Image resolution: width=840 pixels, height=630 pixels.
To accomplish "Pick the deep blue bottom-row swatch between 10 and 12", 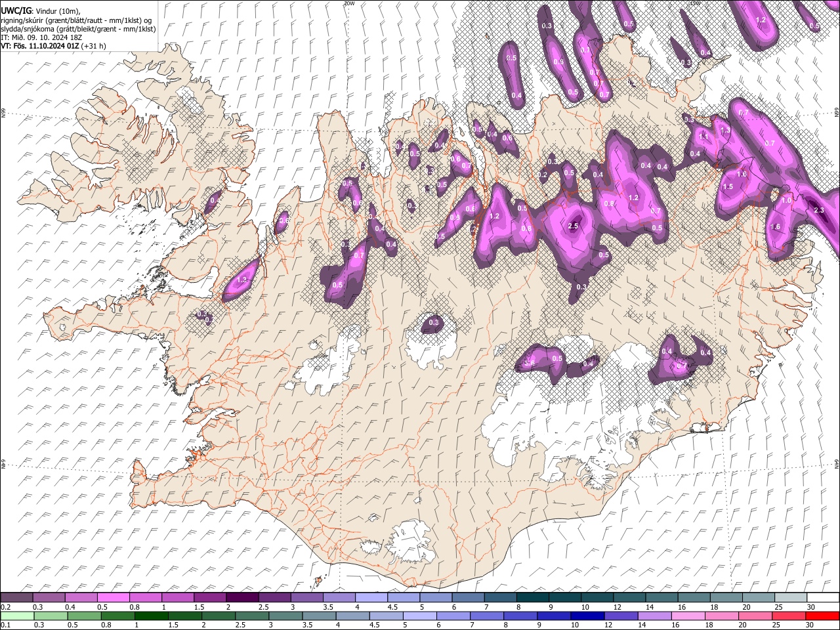I will [x=597, y=616].
